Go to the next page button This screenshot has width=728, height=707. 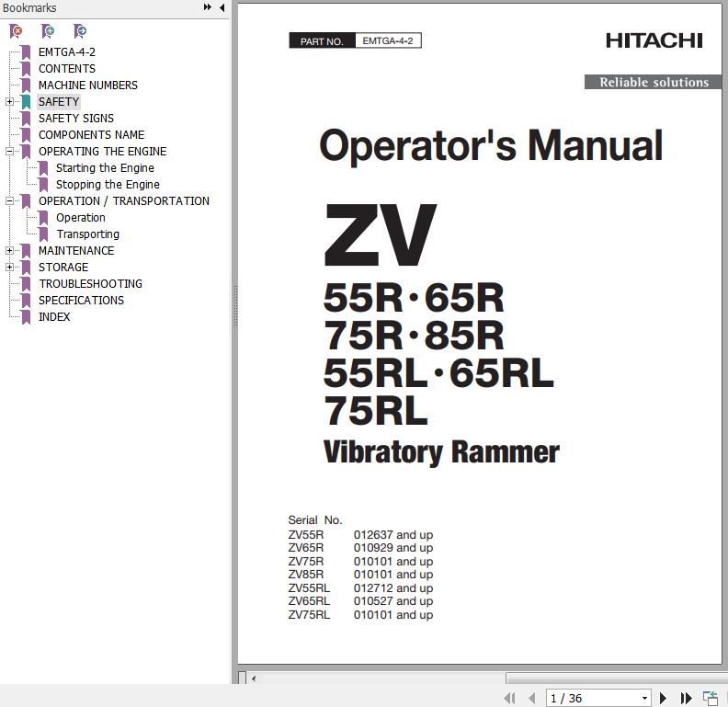663,698
